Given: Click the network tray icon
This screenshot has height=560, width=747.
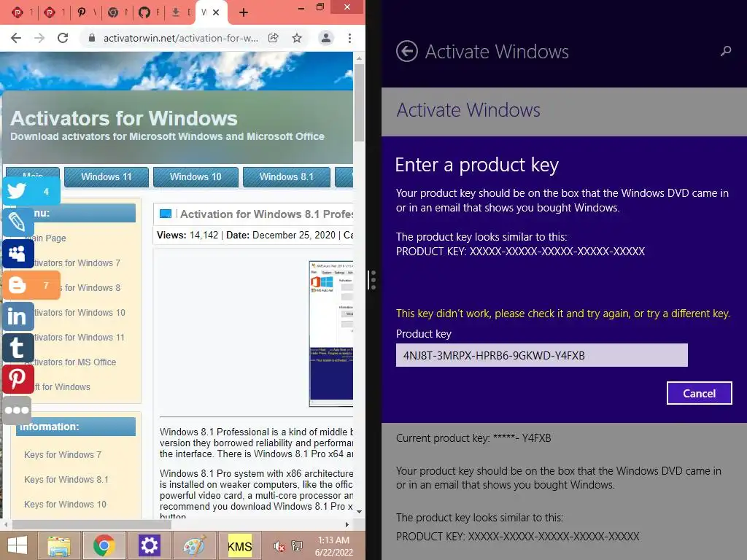Looking at the screenshot, I should 297,546.
